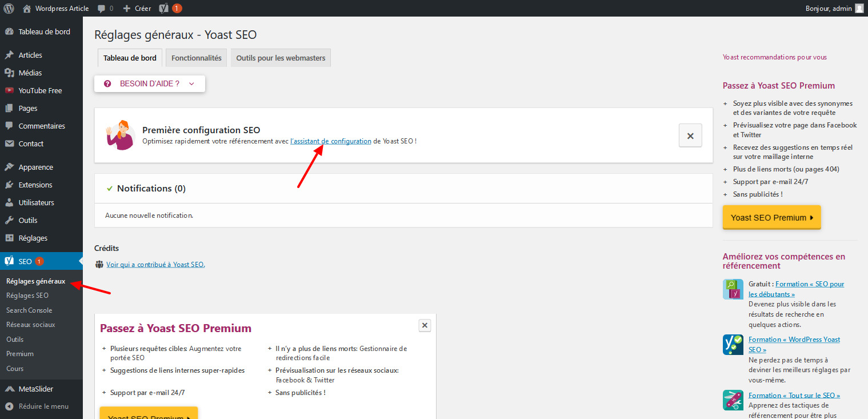The width and height of the screenshot is (868, 419).
Task: Click SEO sidebar notification badge 1
Action: point(39,261)
